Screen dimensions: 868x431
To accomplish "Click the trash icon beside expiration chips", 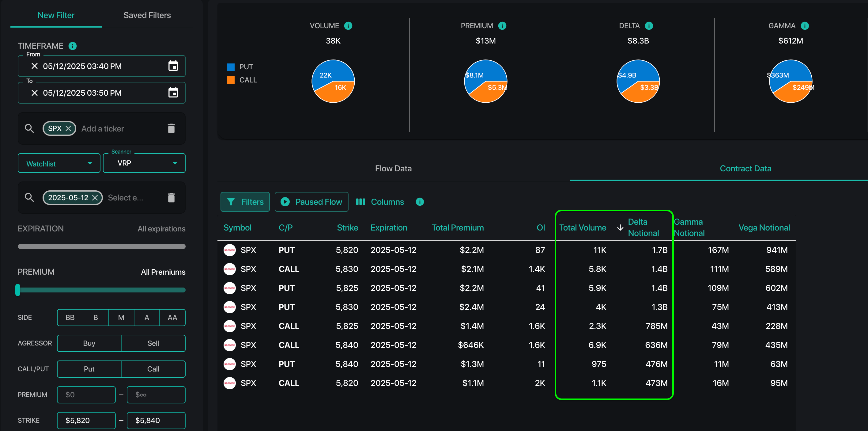I will point(171,198).
